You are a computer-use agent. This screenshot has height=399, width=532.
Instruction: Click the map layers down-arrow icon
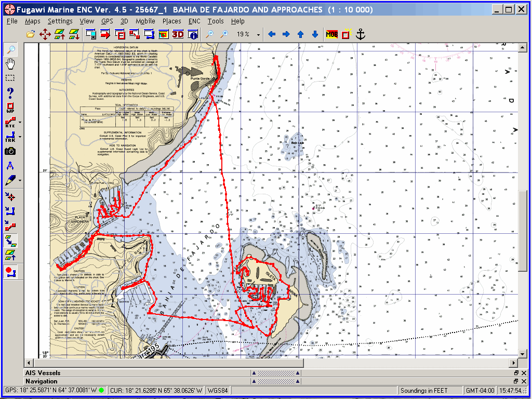(x=74, y=34)
